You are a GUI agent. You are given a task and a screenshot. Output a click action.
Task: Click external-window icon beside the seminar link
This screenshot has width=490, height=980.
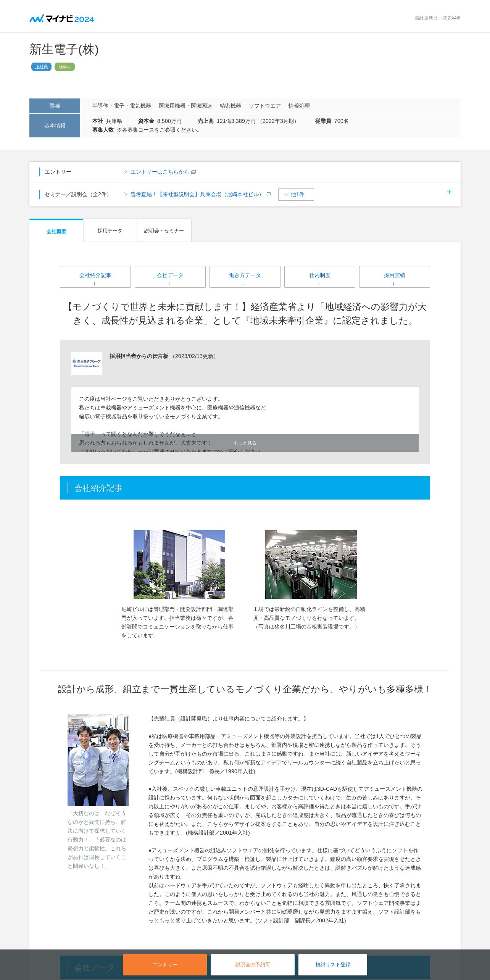click(x=268, y=195)
